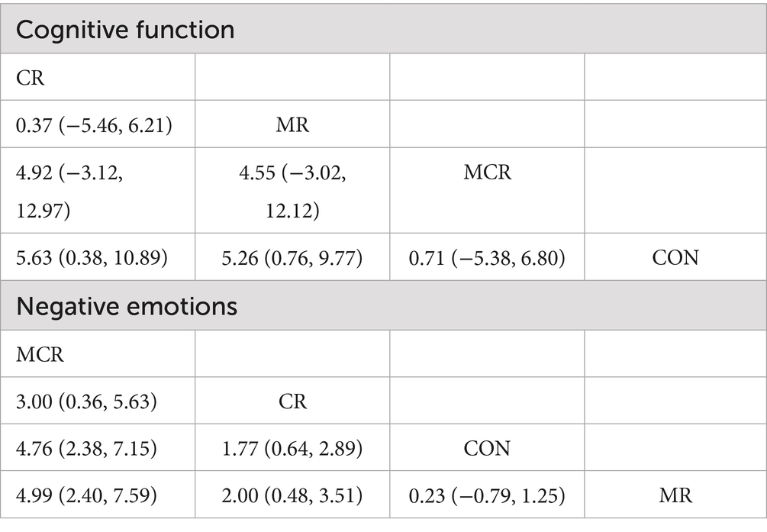Click the "Cognitive function" section header
This screenshot has height=532, width=767.
(125, 31)
